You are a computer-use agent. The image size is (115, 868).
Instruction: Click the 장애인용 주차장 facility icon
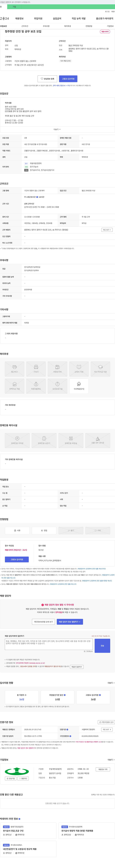[17, 440]
